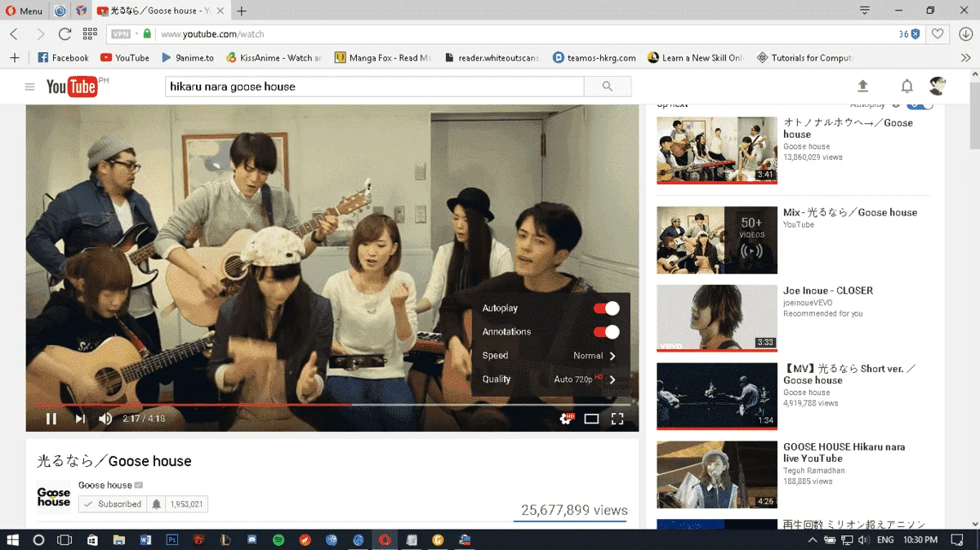Image resolution: width=980 pixels, height=550 pixels.
Task: Open the Opera Menu button
Action: pos(24,11)
